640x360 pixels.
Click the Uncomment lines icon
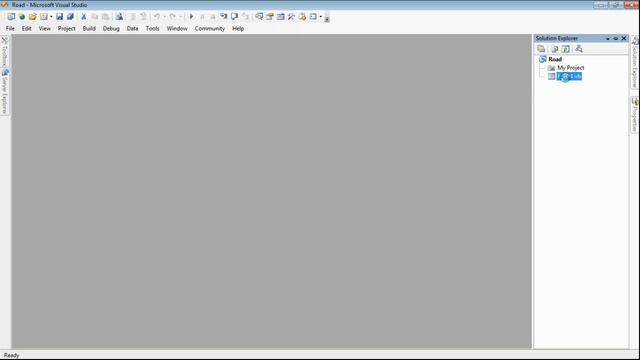click(x=143, y=17)
